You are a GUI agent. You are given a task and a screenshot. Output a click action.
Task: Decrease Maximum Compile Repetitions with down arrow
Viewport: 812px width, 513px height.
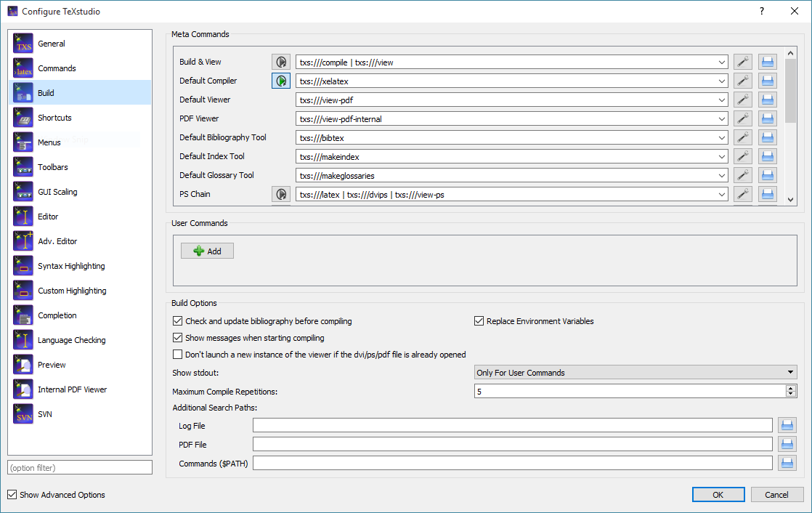coord(790,395)
